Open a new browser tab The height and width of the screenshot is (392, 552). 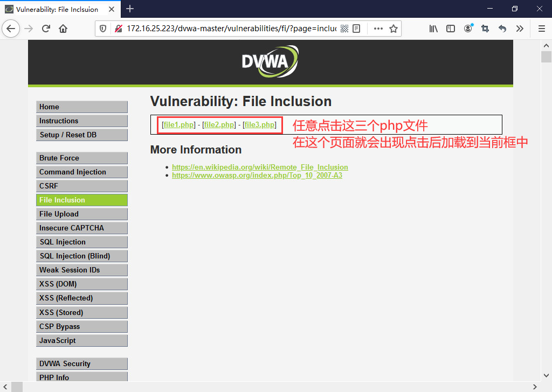click(130, 9)
